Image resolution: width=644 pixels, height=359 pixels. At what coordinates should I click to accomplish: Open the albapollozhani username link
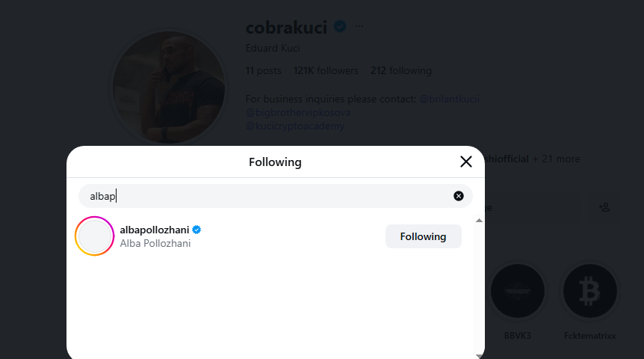154,230
